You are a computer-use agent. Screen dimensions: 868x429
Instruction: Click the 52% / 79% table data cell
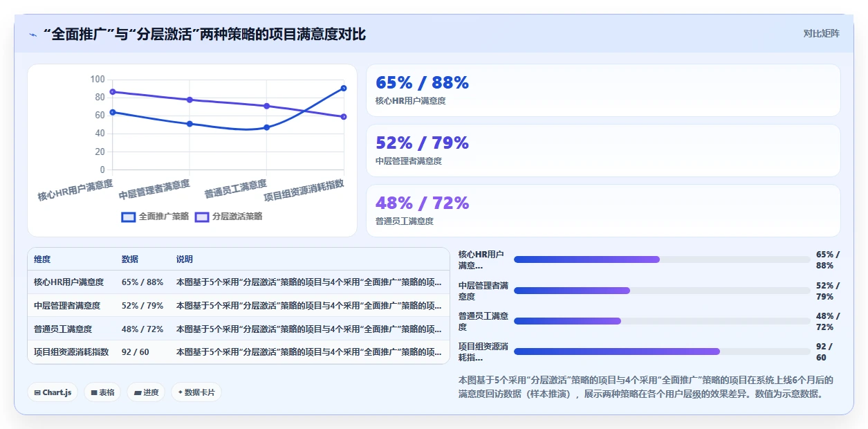[142, 306]
